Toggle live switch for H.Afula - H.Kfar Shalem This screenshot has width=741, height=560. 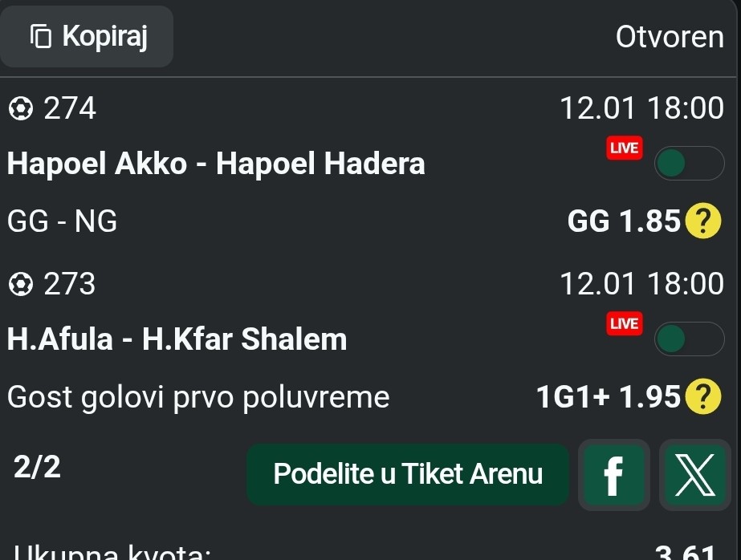point(689,339)
